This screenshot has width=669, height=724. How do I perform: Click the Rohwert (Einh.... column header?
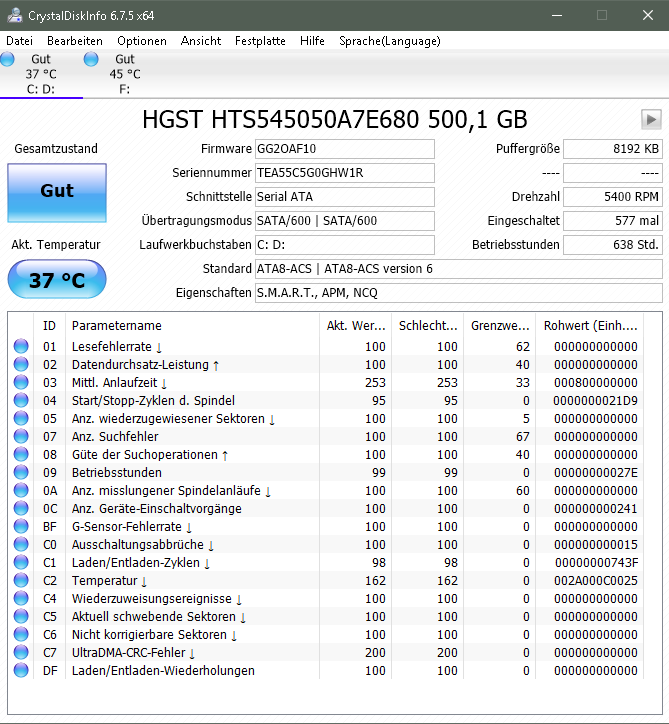(590, 326)
